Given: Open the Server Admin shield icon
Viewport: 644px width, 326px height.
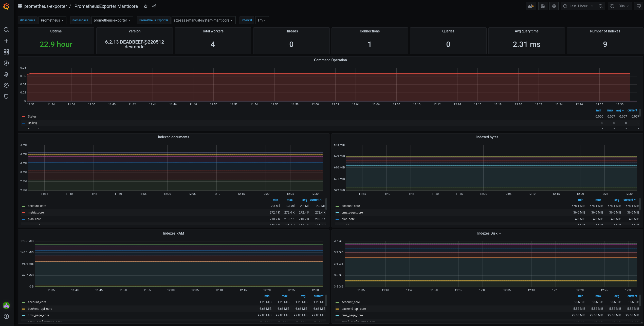Looking at the screenshot, I should click(6, 97).
